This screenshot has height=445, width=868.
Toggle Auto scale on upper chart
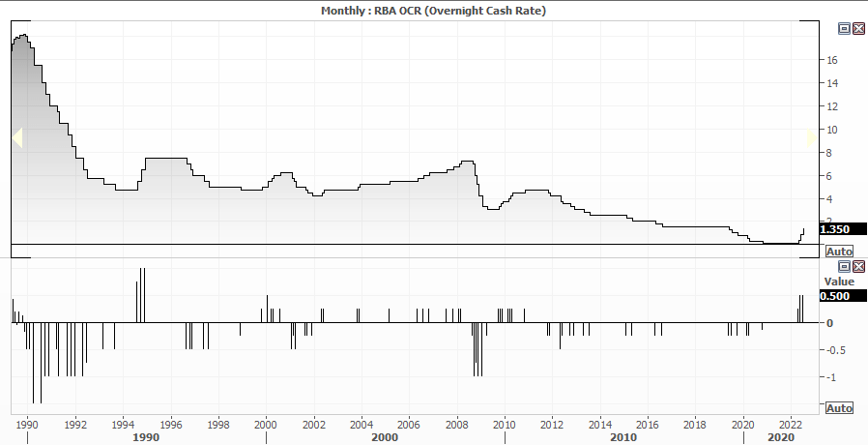(839, 252)
